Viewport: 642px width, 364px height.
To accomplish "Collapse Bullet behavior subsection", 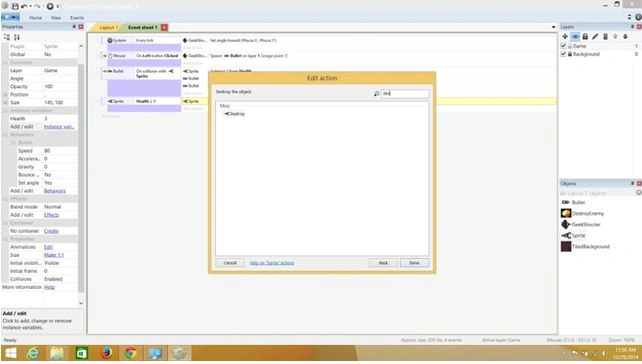I will click(13, 142).
